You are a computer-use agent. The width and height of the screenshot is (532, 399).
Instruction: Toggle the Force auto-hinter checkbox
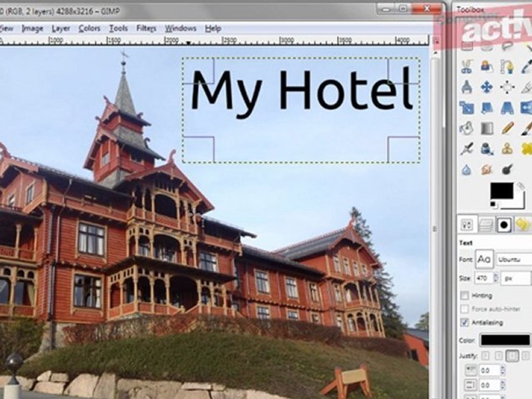click(464, 309)
